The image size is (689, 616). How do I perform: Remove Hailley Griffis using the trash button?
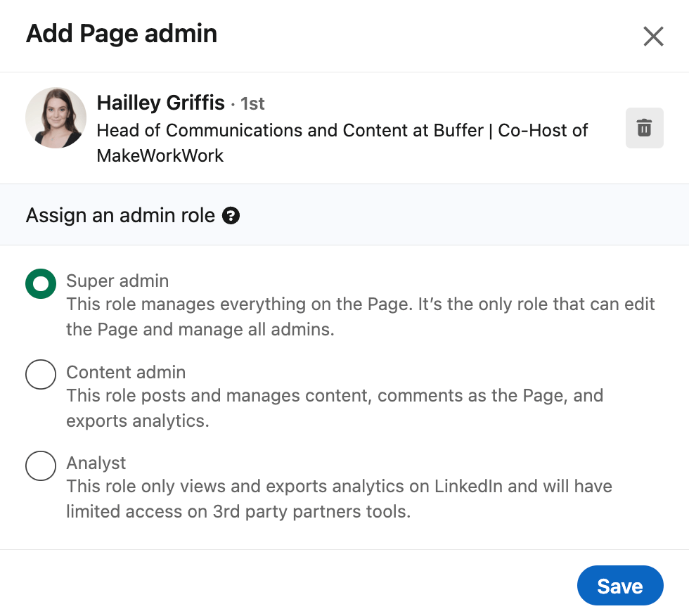coord(644,127)
